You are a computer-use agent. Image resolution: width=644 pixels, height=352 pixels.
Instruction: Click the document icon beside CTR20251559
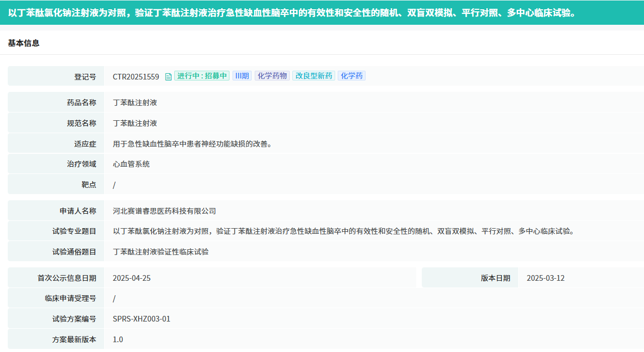point(168,77)
